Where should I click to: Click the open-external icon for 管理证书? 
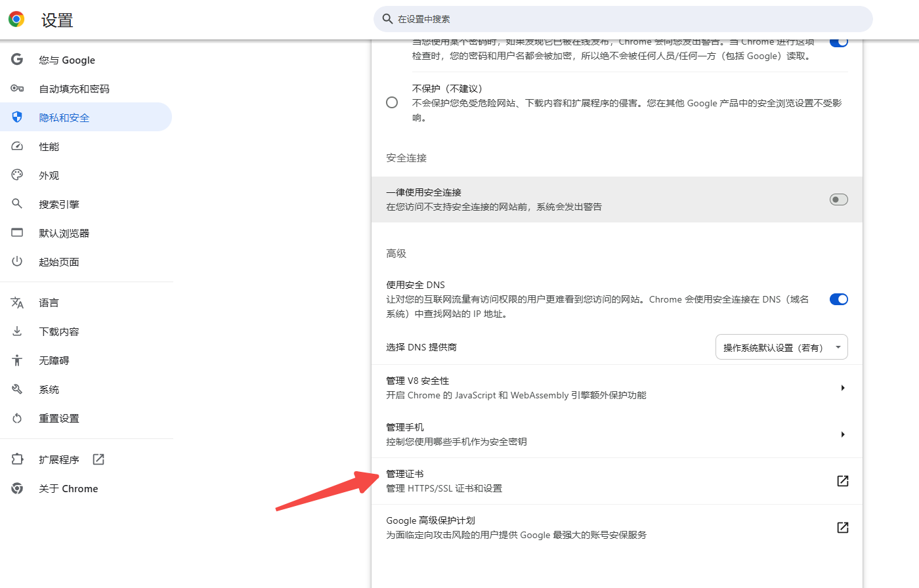pyautogui.click(x=843, y=481)
